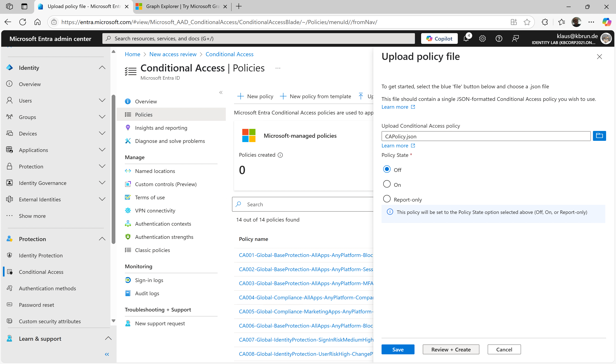
Task: Open Sign-in logs
Action: point(149,280)
